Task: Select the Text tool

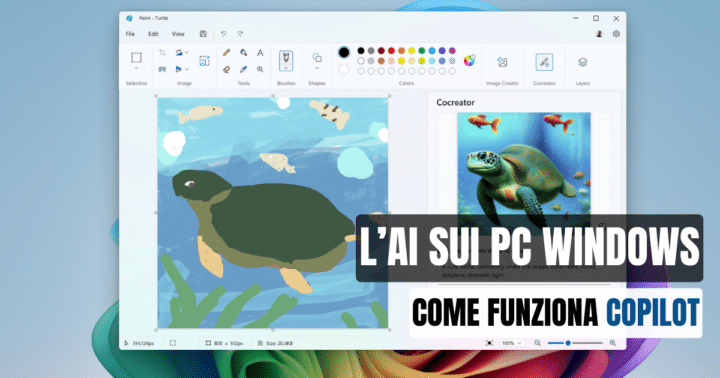Action: (x=260, y=53)
